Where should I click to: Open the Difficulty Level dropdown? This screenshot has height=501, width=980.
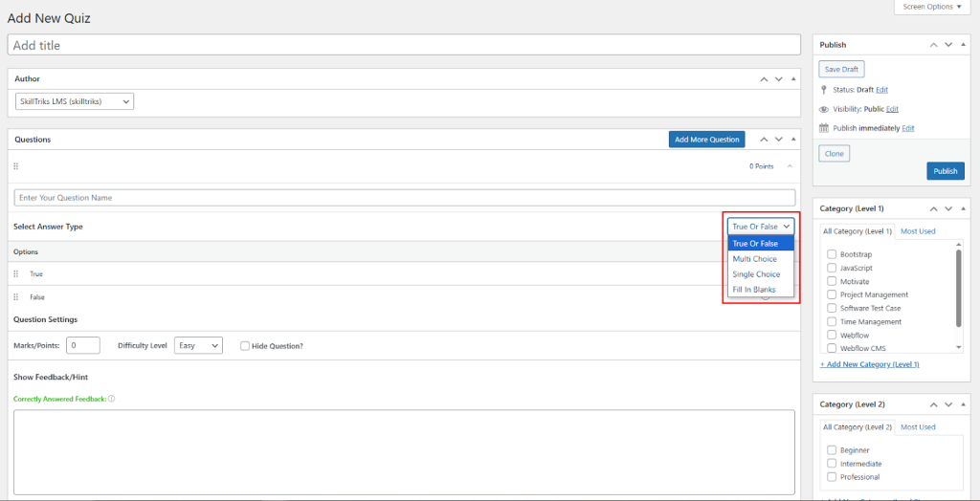(x=198, y=345)
